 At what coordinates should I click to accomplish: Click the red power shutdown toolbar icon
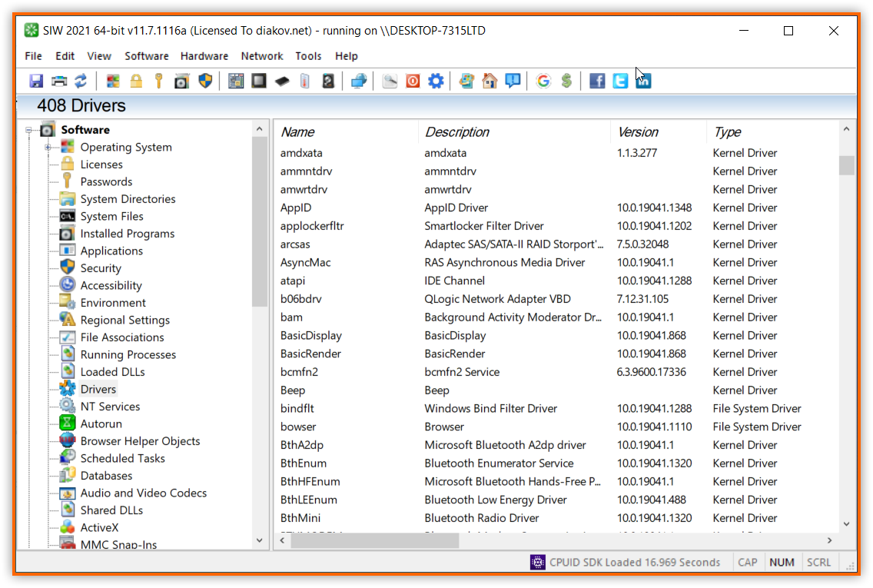click(x=413, y=81)
